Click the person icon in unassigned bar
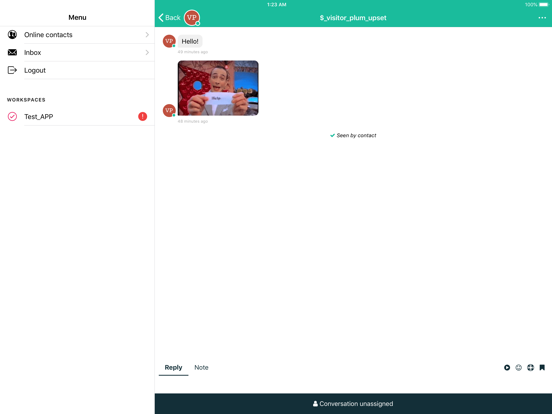Image resolution: width=552 pixels, height=414 pixels. tap(315, 404)
